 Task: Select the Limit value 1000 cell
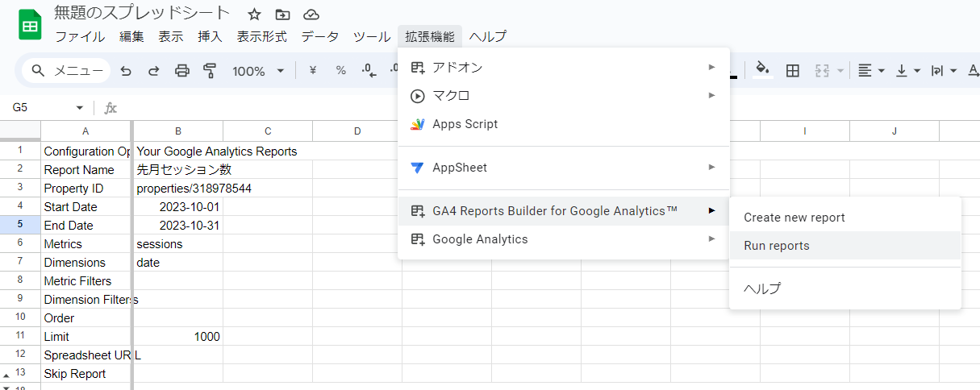tap(178, 337)
